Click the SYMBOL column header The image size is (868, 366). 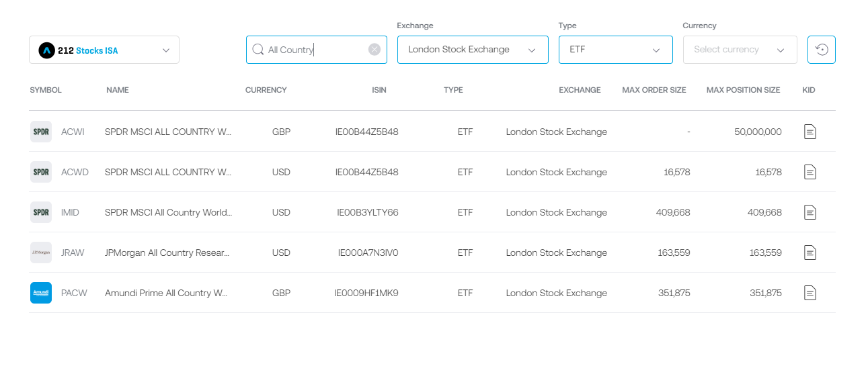click(46, 90)
